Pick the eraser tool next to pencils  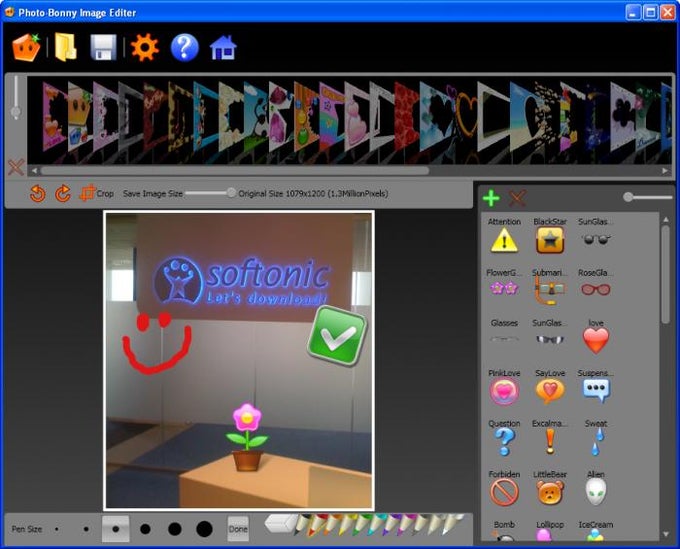281,523
